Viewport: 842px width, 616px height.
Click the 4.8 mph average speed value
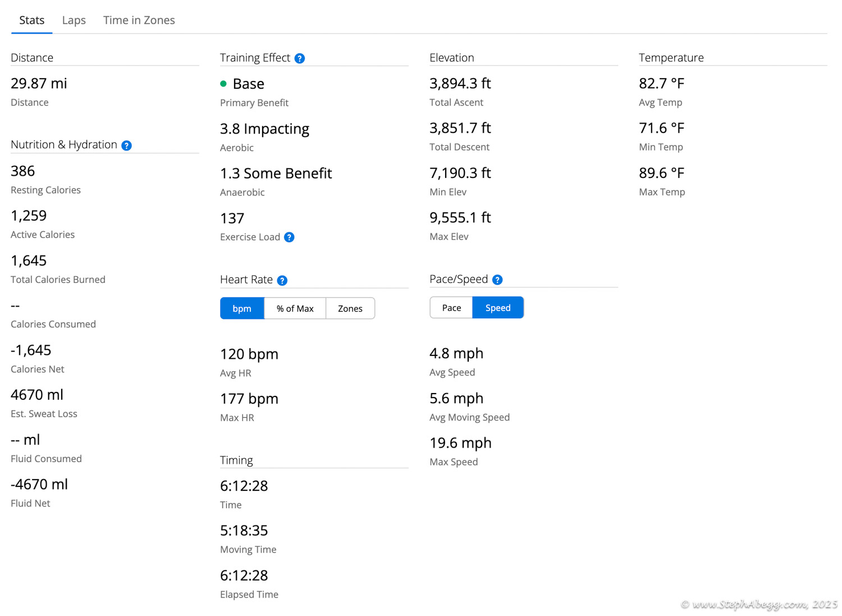[456, 354]
